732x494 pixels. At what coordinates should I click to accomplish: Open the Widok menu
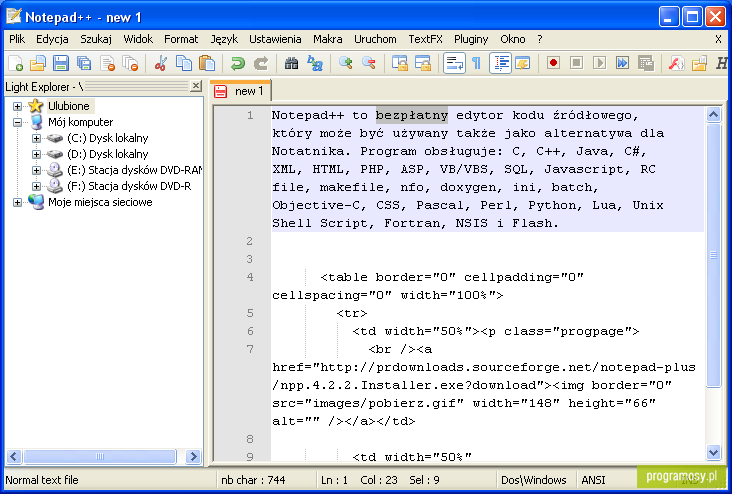138,39
